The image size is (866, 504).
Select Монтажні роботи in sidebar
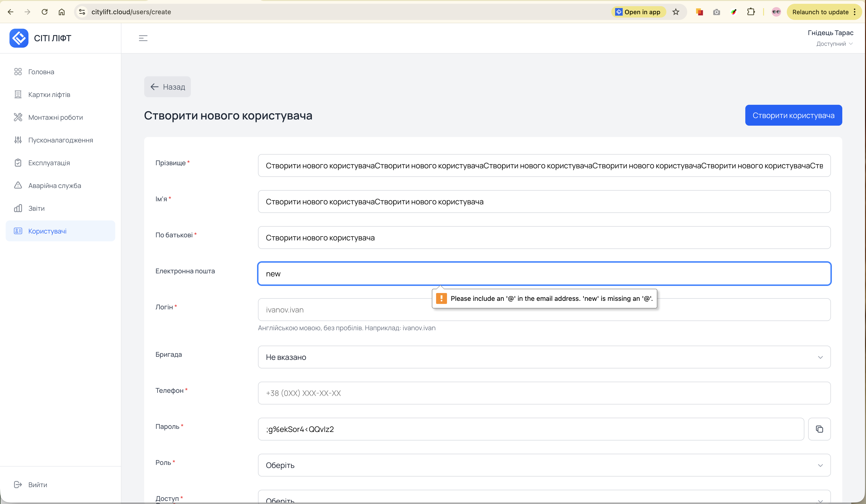(x=55, y=117)
